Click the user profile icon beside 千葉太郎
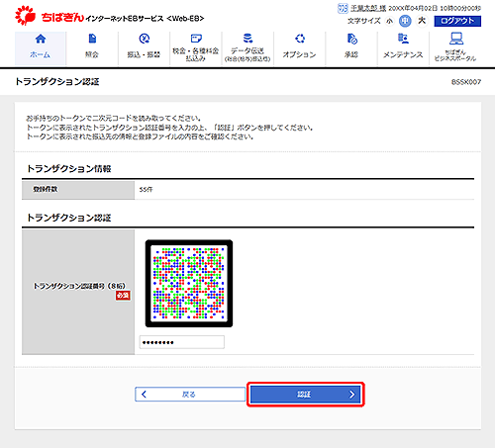Viewport: 495px width, 448px height. 343,8
